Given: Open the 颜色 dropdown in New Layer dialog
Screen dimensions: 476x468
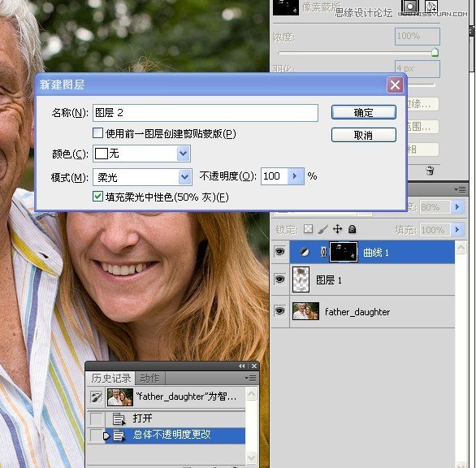Looking at the screenshot, I should click(x=183, y=154).
